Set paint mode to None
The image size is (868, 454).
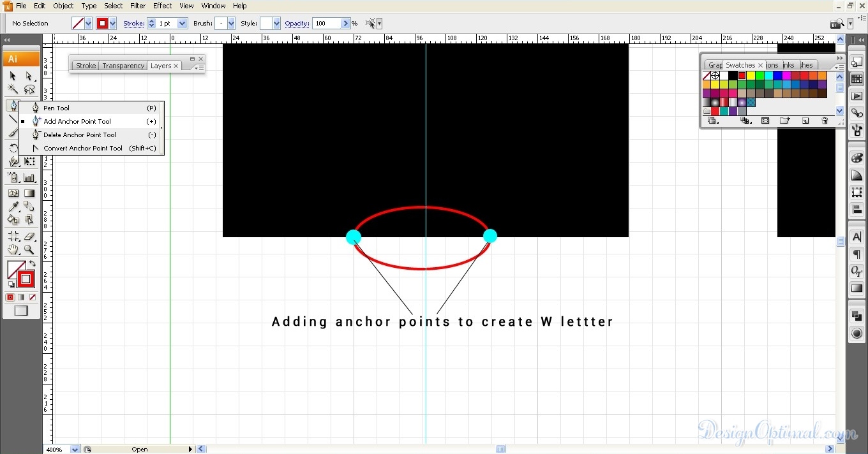point(32,297)
